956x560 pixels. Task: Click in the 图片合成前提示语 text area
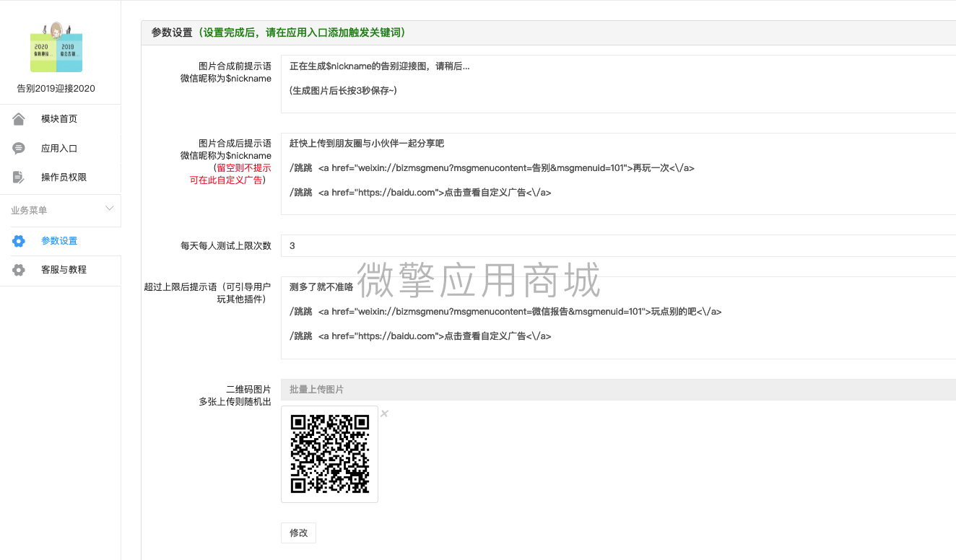[618, 84]
